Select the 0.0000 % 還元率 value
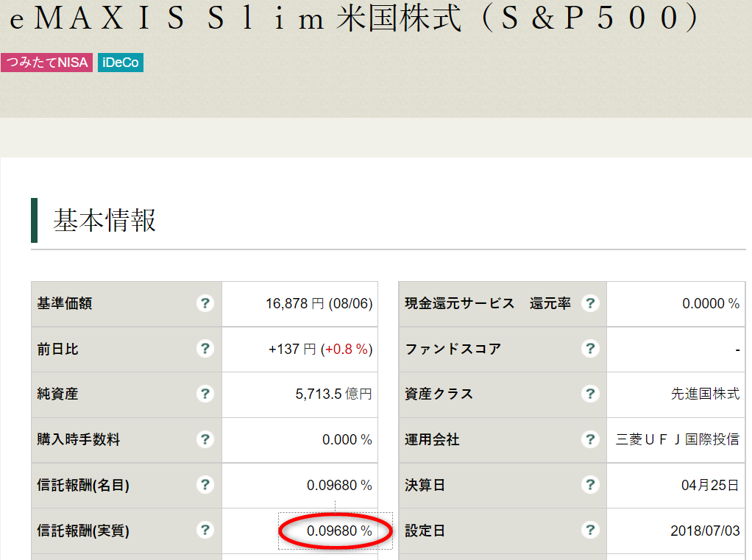 pos(711,303)
